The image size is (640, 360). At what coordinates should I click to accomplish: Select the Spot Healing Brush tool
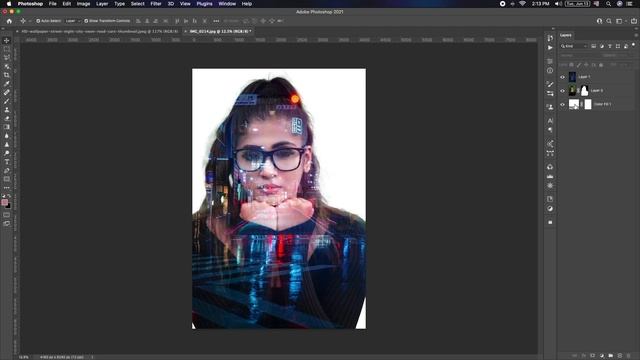click(x=7, y=92)
